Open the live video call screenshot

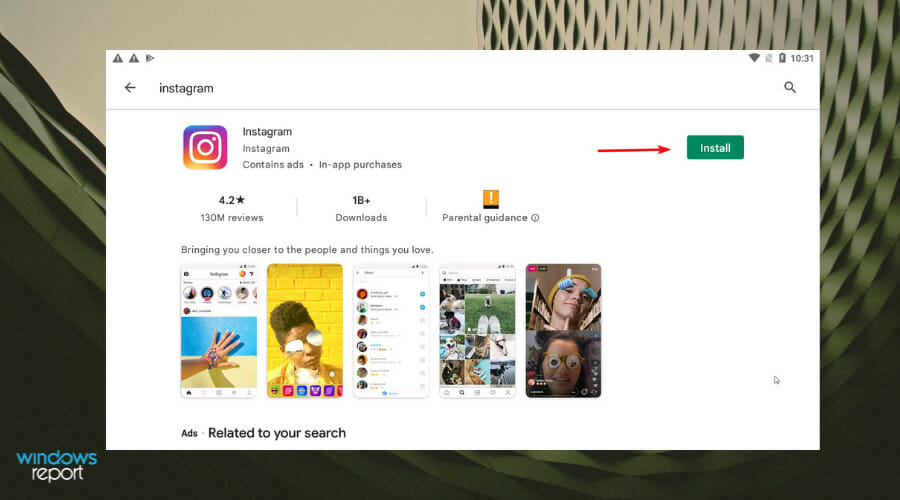(563, 331)
